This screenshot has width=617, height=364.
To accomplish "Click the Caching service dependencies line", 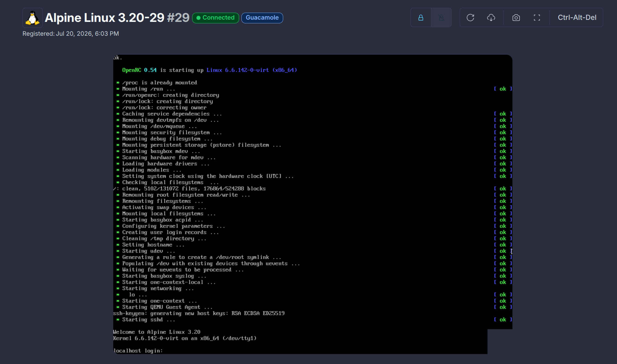I will coord(169,114).
